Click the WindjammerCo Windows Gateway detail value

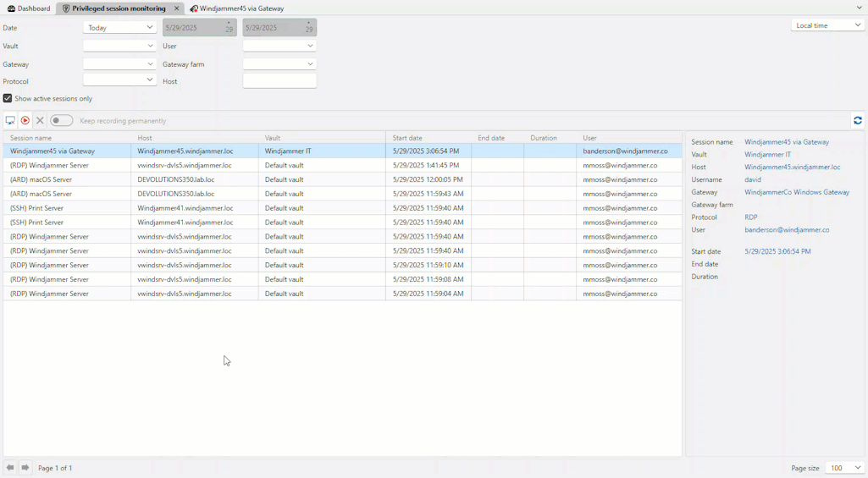click(796, 192)
